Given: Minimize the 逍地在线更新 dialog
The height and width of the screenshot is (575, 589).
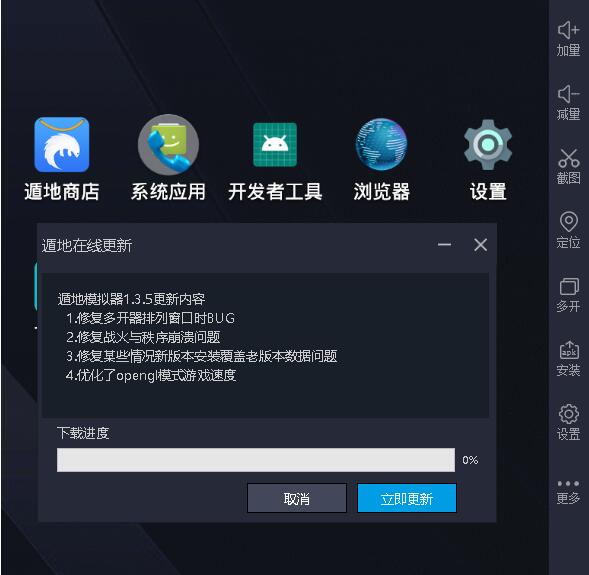Looking at the screenshot, I should tap(444, 245).
